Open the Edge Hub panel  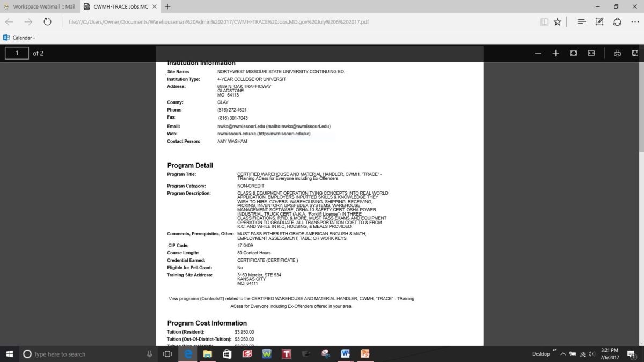click(x=582, y=22)
